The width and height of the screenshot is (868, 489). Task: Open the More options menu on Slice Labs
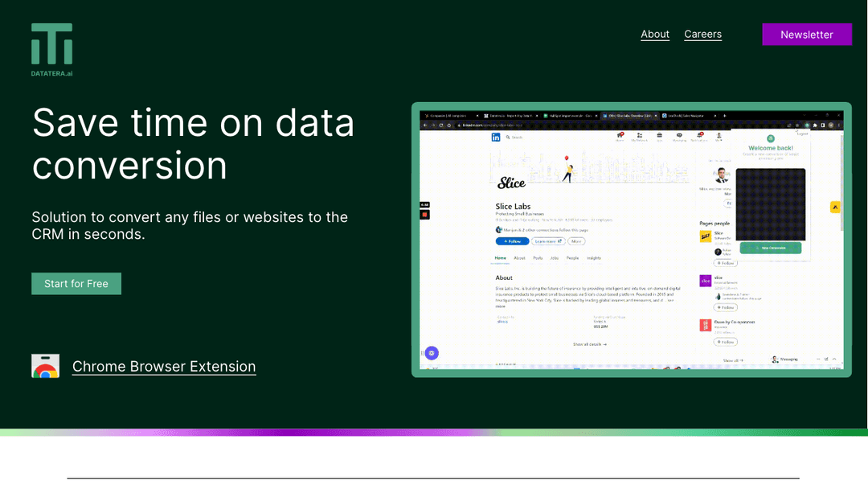(x=576, y=241)
